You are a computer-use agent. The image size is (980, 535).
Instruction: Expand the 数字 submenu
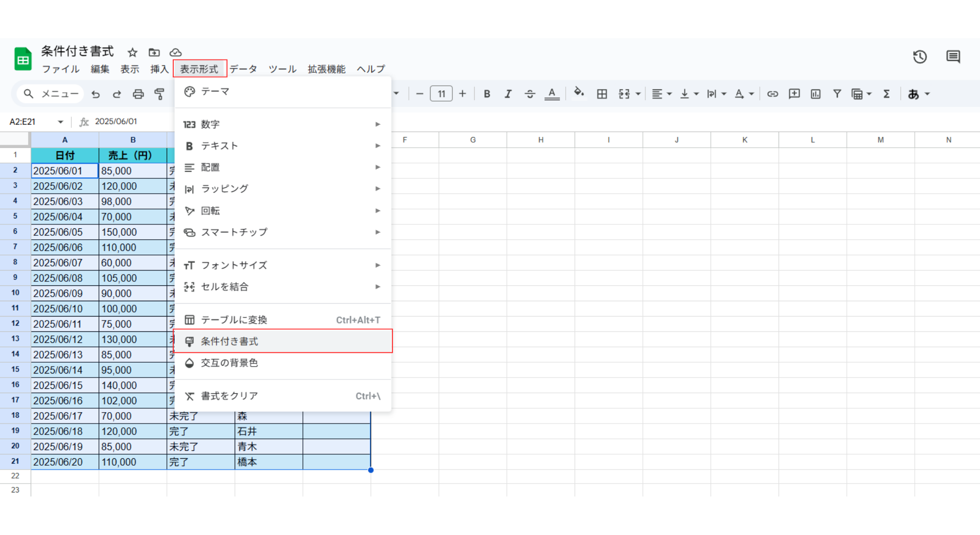click(283, 124)
